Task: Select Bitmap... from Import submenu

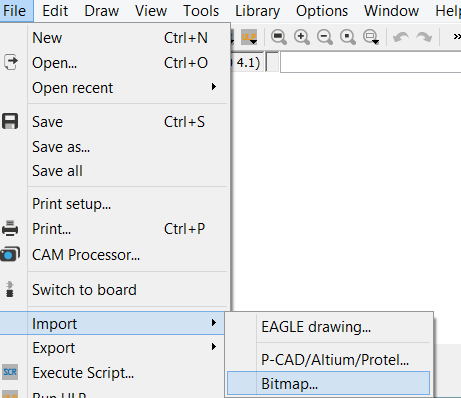Action: [328, 384]
